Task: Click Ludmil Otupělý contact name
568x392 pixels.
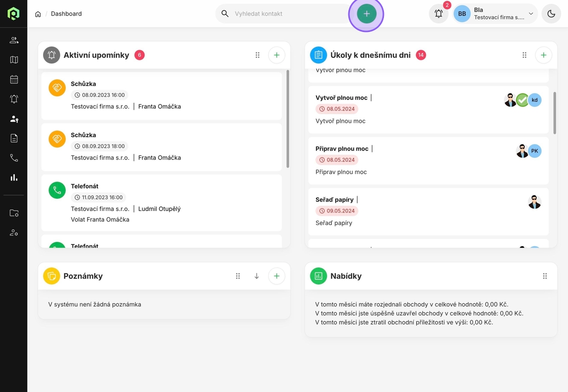Action: pos(159,209)
